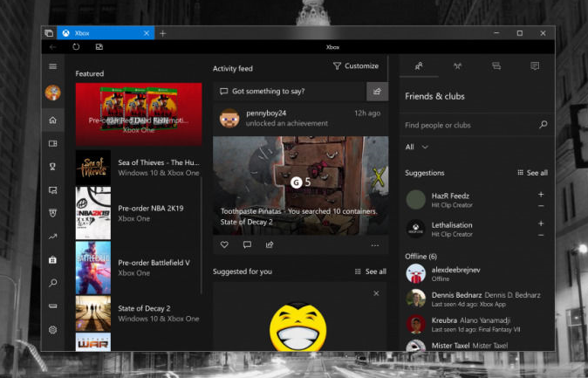Refresh the Xbox app page
The width and height of the screenshot is (588, 378).
click(x=76, y=47)
